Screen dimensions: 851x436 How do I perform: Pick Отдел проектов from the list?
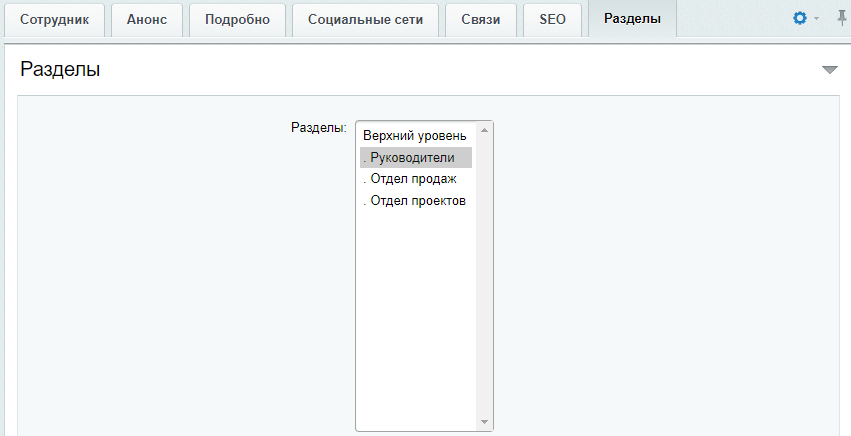pos(416,200)
